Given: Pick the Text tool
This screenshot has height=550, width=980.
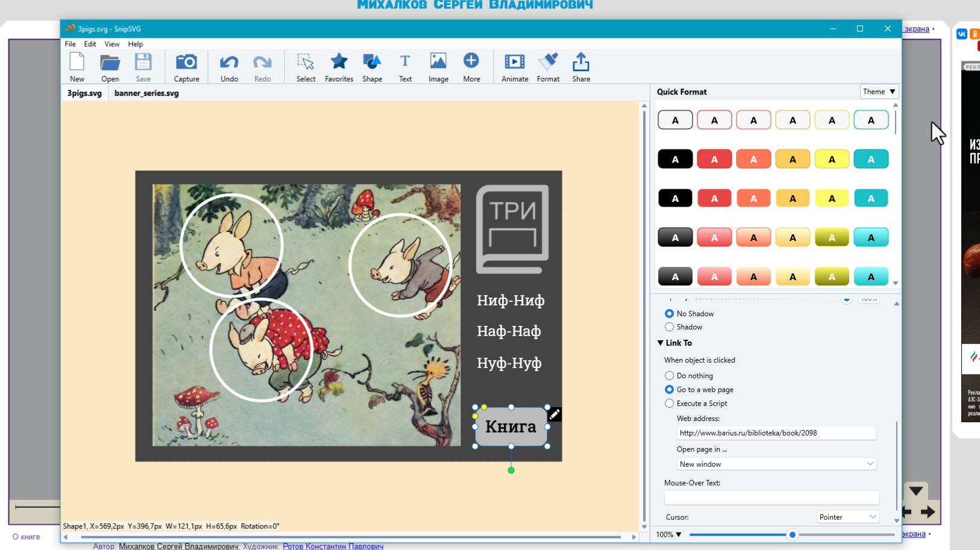Looking at the screenshot, I should pyautogui.click(x=405, y=67).
